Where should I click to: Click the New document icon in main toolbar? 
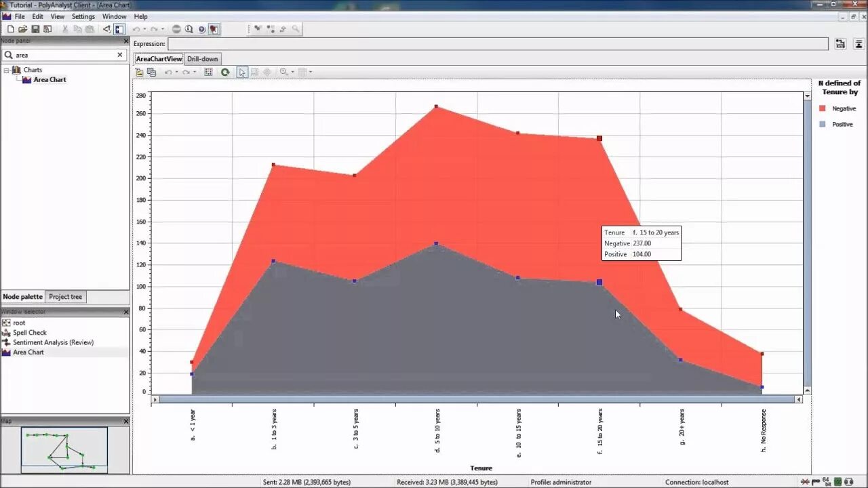(x=11, y=29)
